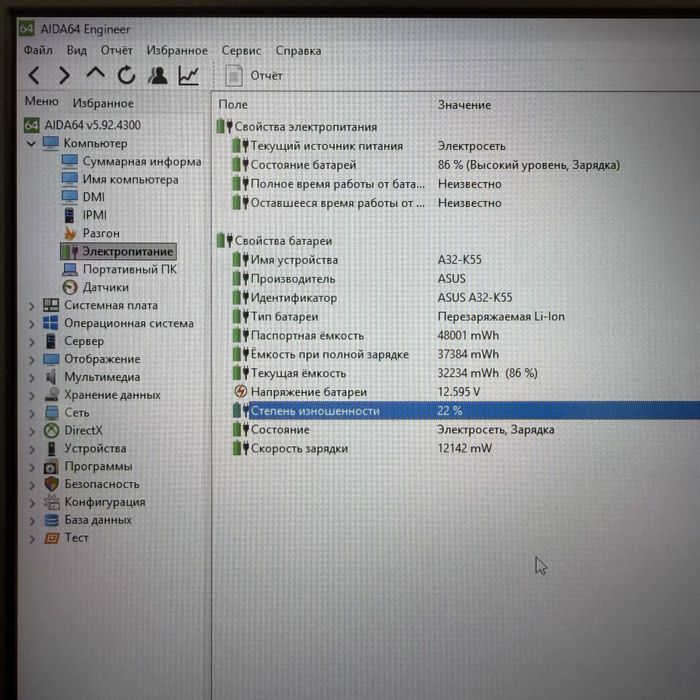Click the Конфигурация icon
This screenshot has height=700, width=700.
[52, 502]
